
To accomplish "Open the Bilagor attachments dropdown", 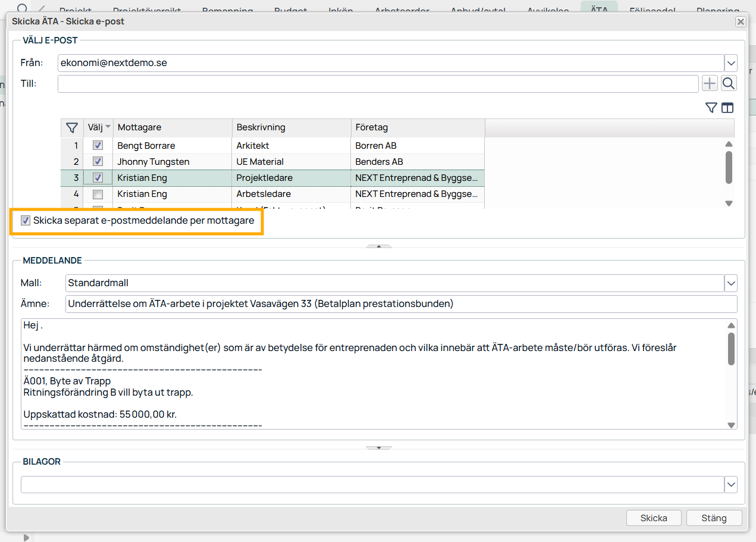I will click(731, 484).
